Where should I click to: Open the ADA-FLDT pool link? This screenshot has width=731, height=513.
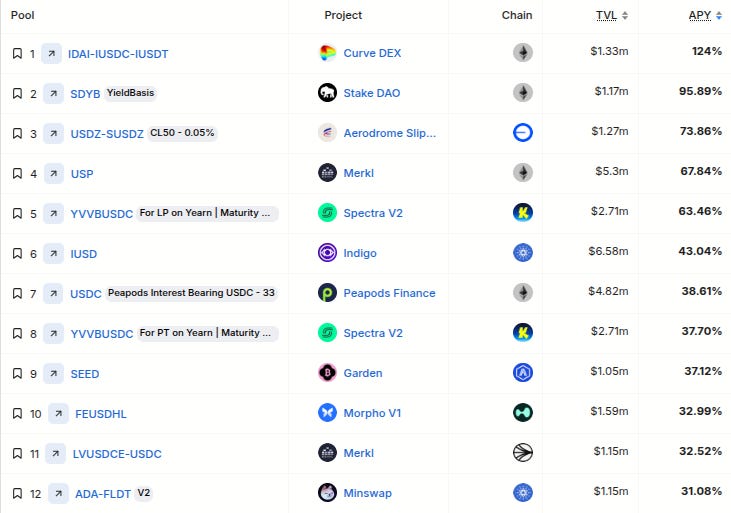[x=103, y=494]
